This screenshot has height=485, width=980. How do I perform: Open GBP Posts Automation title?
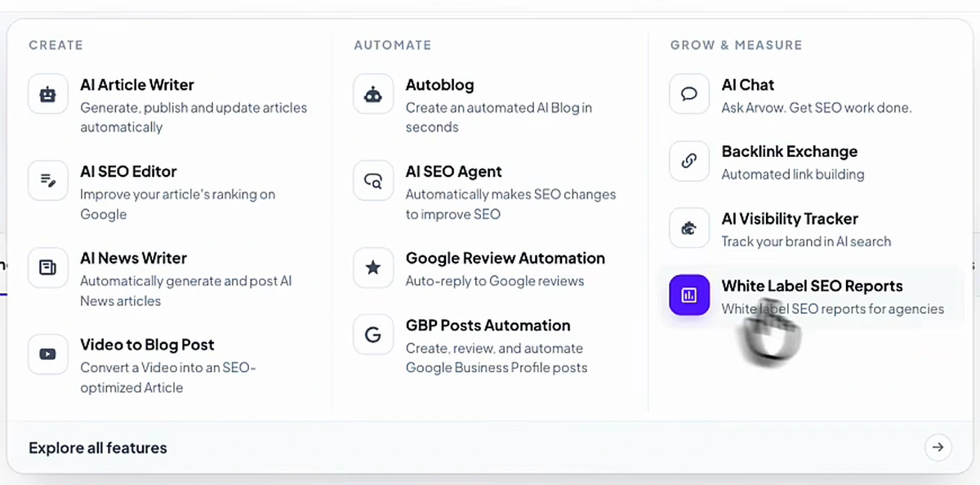[488, 325]
